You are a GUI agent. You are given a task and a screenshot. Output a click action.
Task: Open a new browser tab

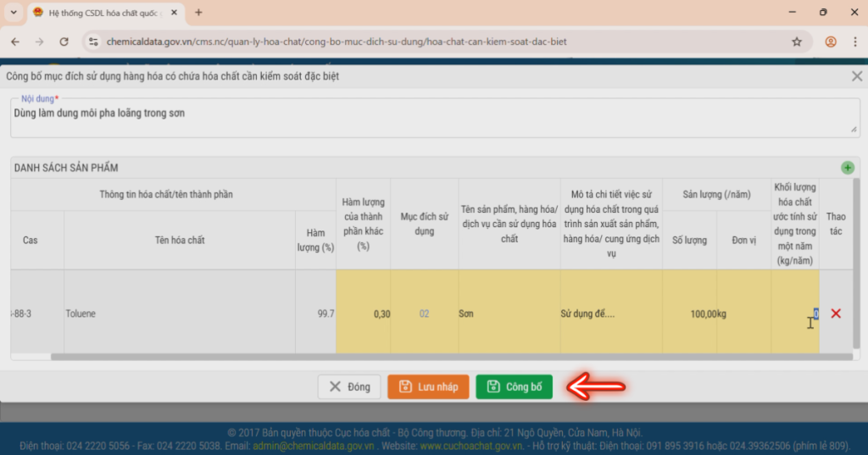pos(198,12)
